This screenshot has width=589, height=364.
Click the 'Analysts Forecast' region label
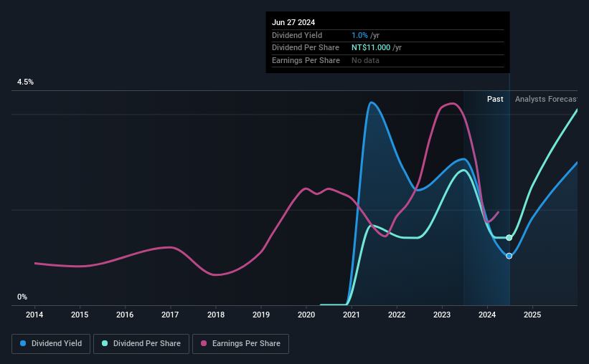click(x=546, y=99)
